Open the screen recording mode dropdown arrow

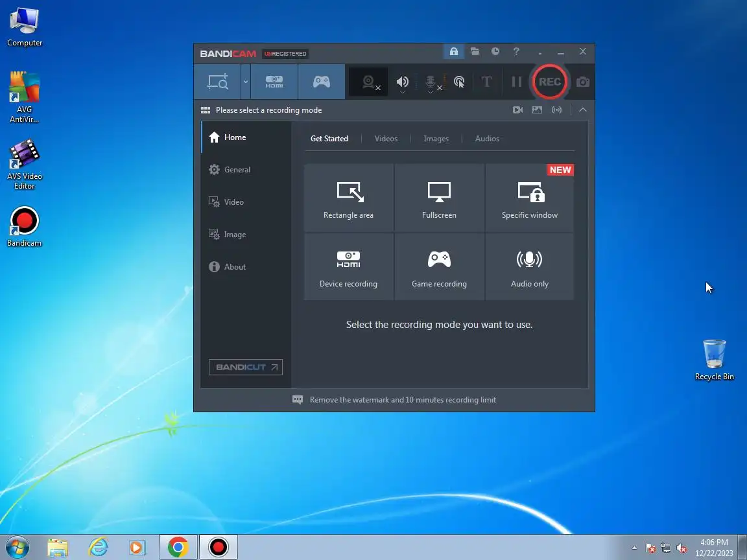click(246, 82)
